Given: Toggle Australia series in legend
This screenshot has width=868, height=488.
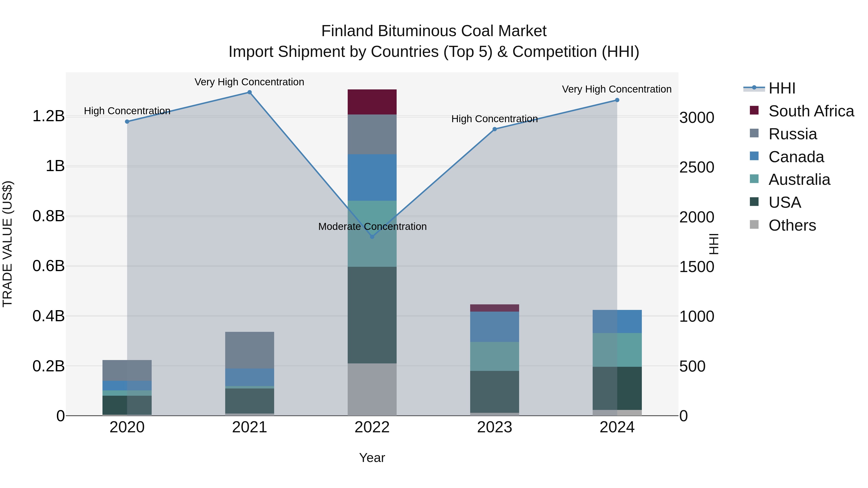Looking at the screenshot, I should [790, 180].
